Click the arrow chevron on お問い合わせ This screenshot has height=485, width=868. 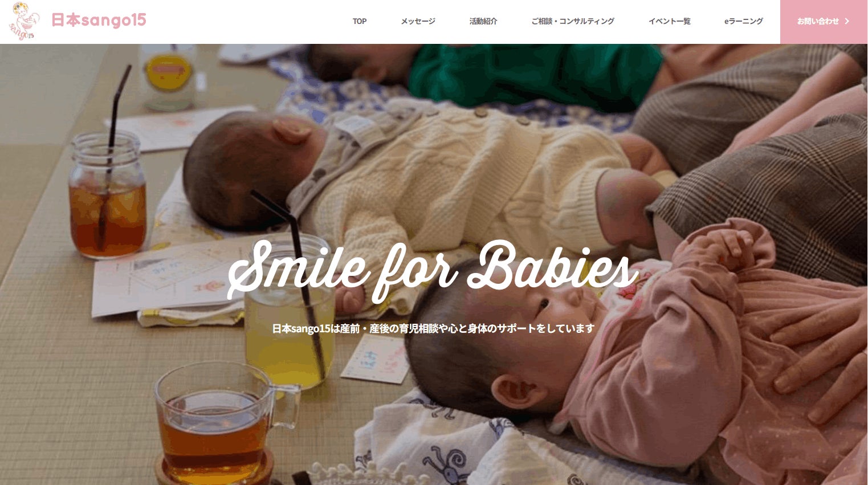point(847,21)
